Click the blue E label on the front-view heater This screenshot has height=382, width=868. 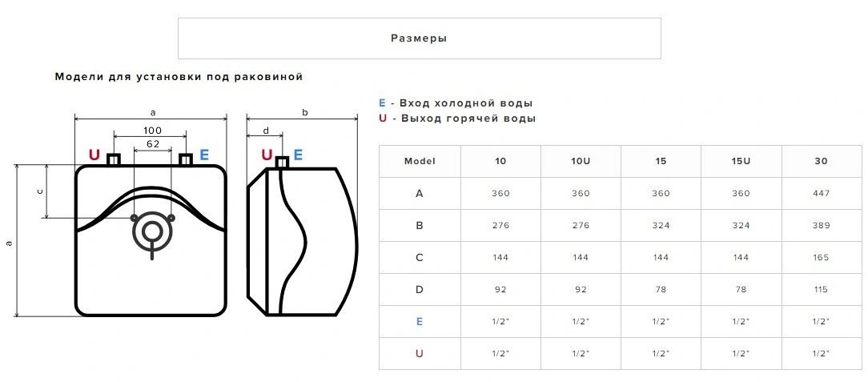[x=204, y=155]
